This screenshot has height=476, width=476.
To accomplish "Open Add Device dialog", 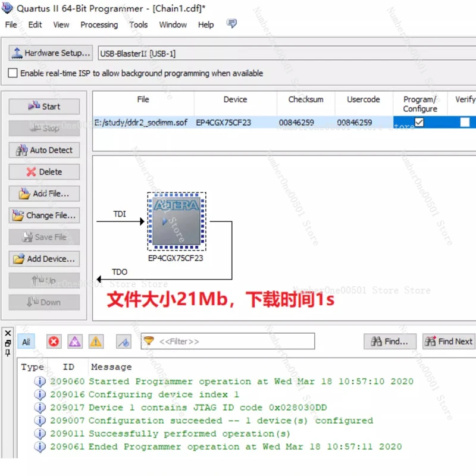I will (x=44, y=259).
